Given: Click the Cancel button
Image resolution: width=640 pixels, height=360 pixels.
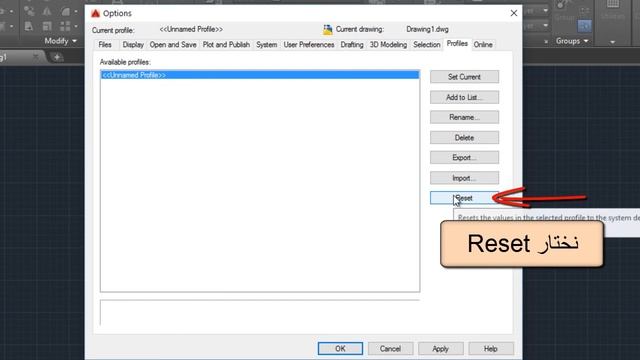Looking at the screenshot, I should click(x=390, y=349).
